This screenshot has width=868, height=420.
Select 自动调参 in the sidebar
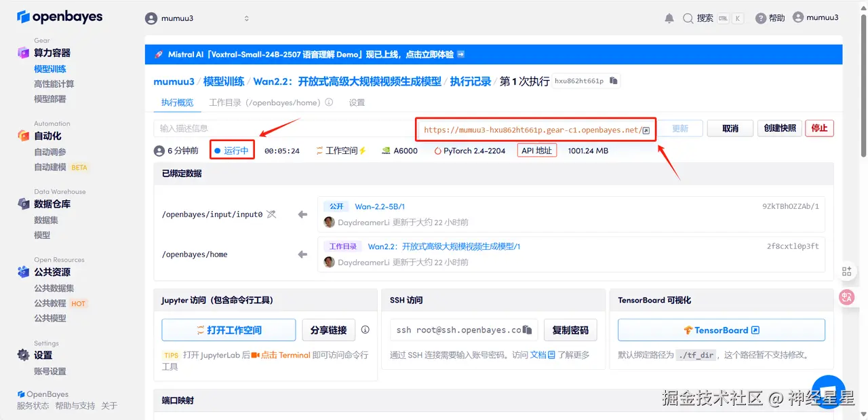50,152
